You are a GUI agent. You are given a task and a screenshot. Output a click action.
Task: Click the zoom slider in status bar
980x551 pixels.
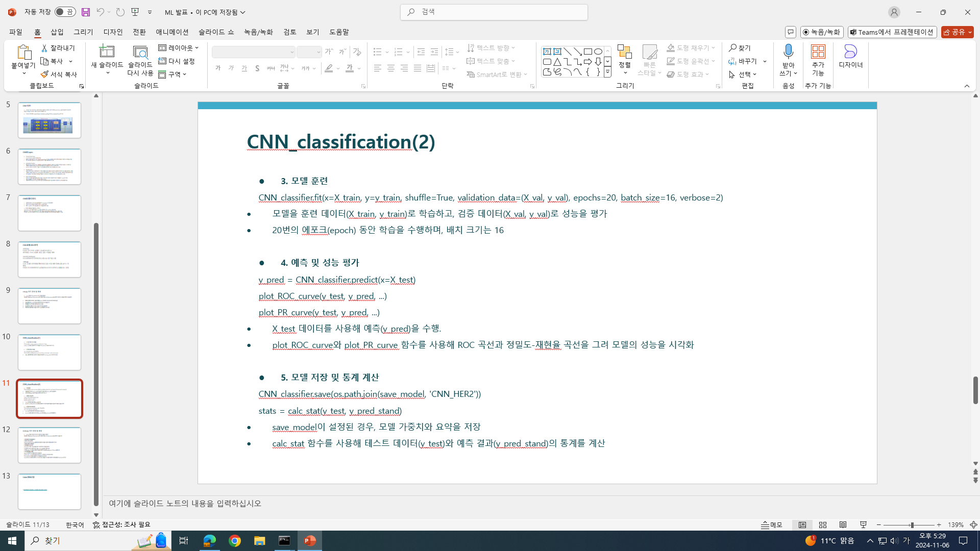[912, 524]
